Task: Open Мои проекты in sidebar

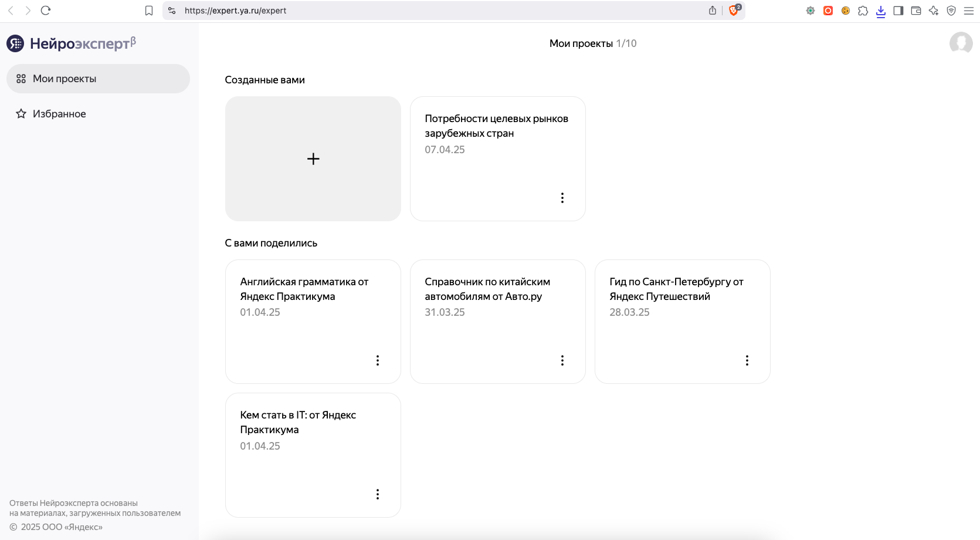Action: pyautogui.click(x=98, y=79)
